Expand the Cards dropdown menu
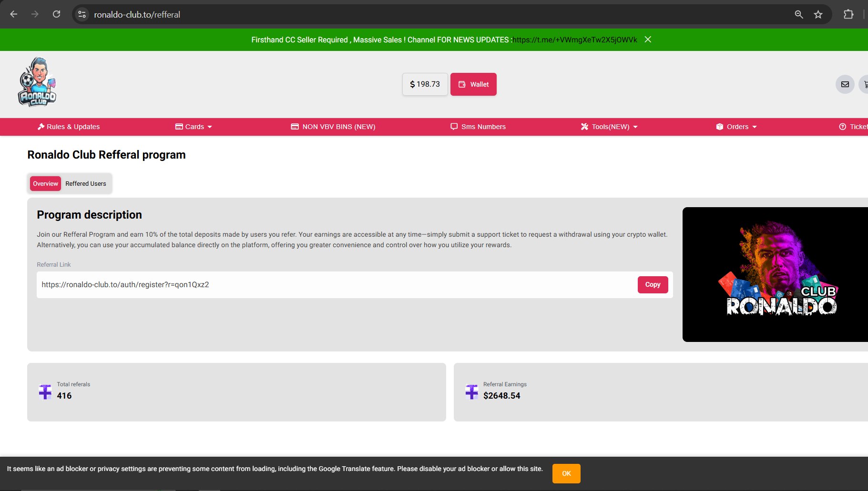Viewport: 868px width, 491px height. coord(194,127)
